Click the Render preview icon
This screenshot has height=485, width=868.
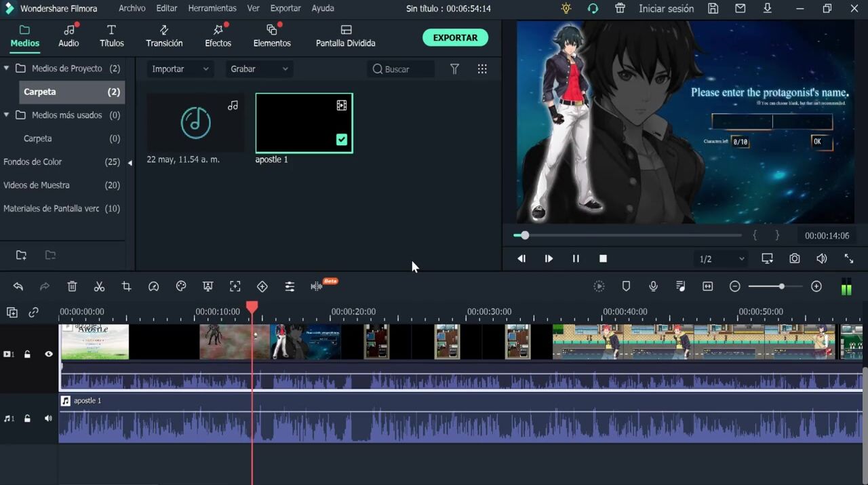(x=599, y=287)
